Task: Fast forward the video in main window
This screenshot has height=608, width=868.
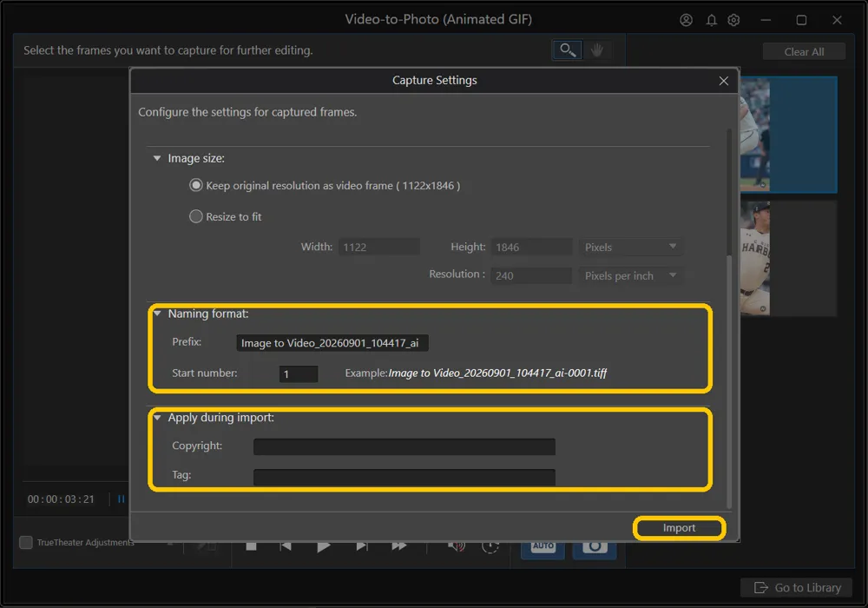Action: 399,546
